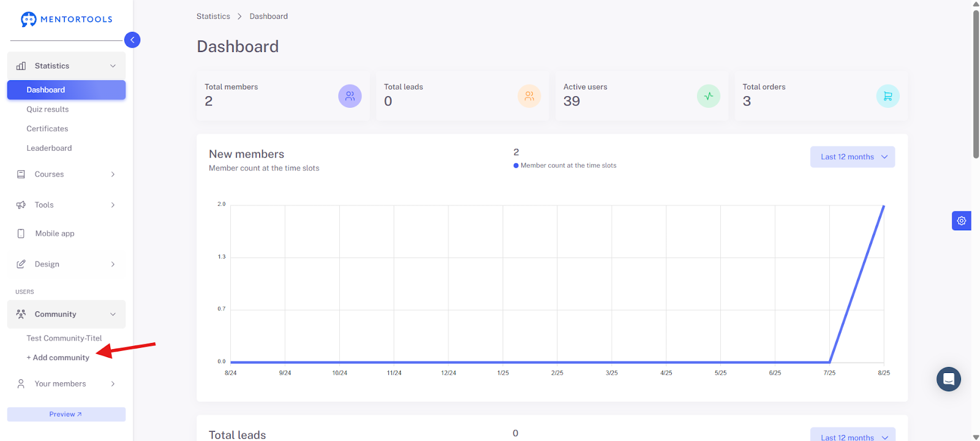This screenshot has width=980, height=441.
Task: Click the Preview button
Action: coord(66,414)
